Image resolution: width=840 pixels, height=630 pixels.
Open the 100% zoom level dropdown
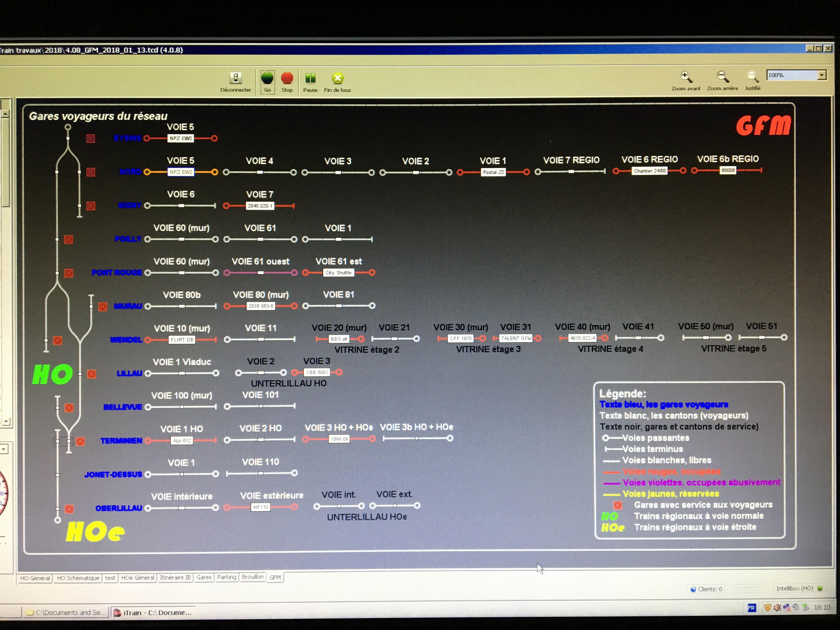tap(822, 75)
